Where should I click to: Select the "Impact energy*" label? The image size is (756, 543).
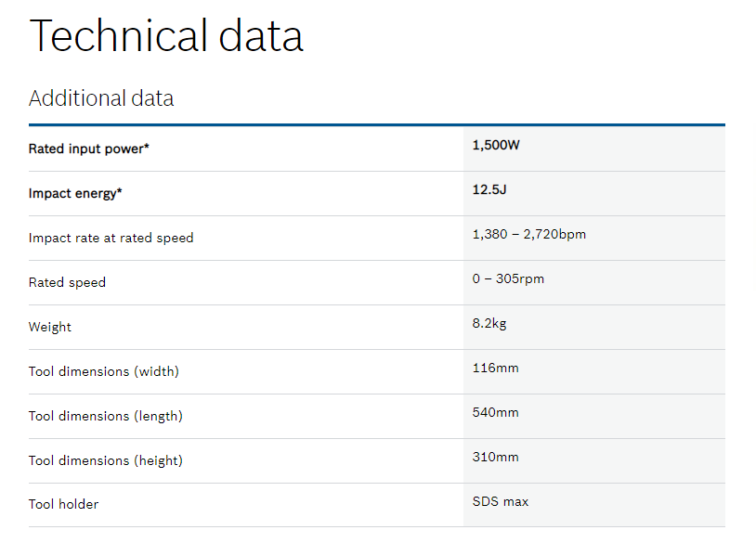point(75,193)
